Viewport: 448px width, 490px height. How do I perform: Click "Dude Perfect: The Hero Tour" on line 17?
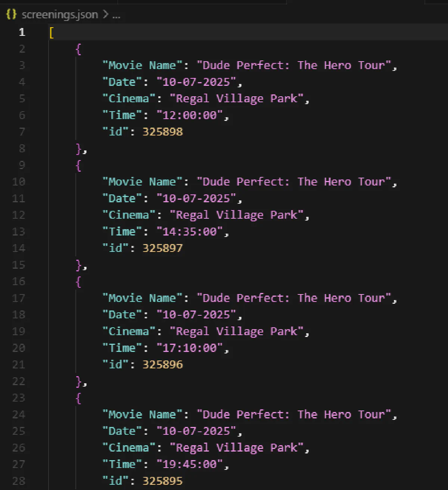[x=295, y=298]
